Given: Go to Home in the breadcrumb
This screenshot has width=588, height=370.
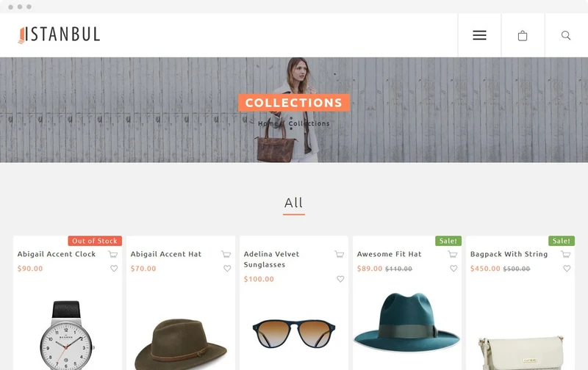Looking at the screenshot, I should tap(268, 123).
